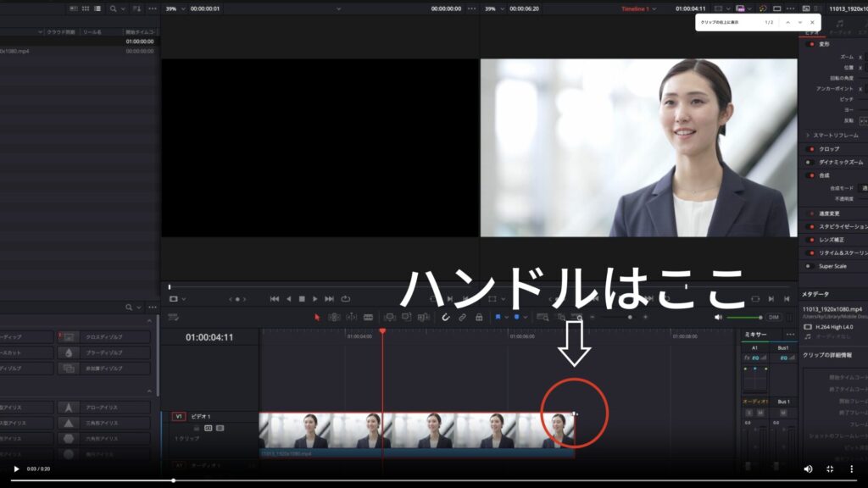Open the marker color dropdown arrow
This screenshot has width=868, height=488.
coord(525,318)
